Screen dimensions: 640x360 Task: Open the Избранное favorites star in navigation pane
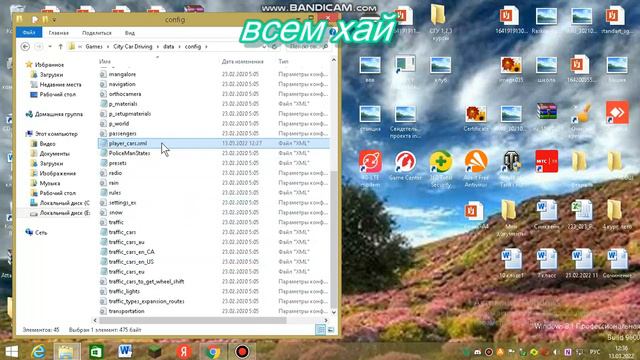pyautogui.click(x=29, y=64)
